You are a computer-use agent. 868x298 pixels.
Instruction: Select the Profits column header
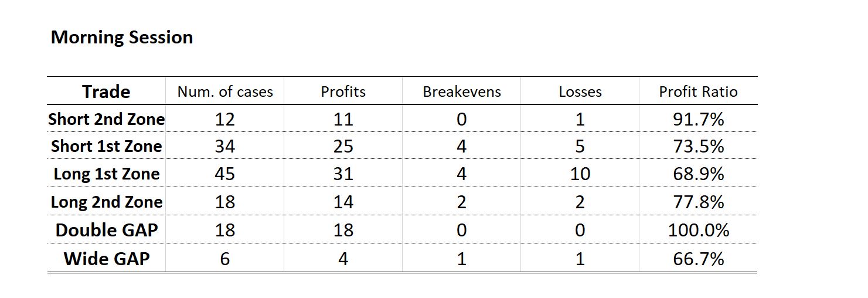(x=343, y=92)
